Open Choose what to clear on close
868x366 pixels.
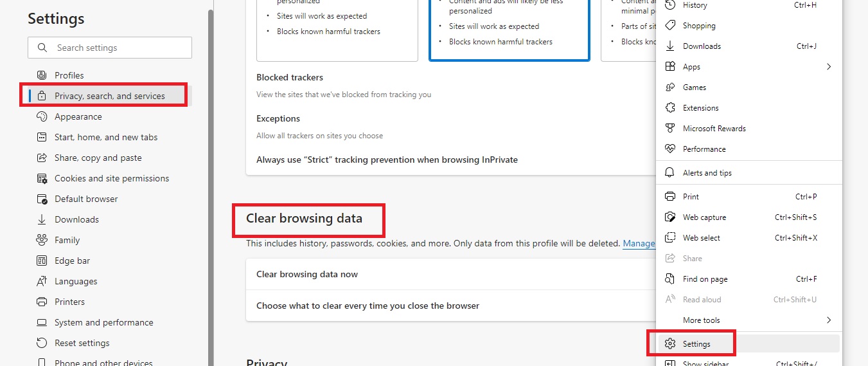point(368,306)
